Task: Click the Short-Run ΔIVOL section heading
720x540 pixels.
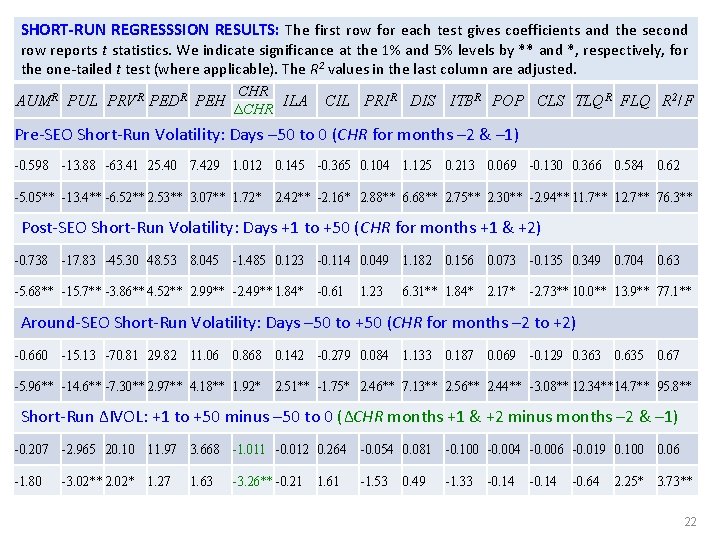Action: click(x=349, y=416)
